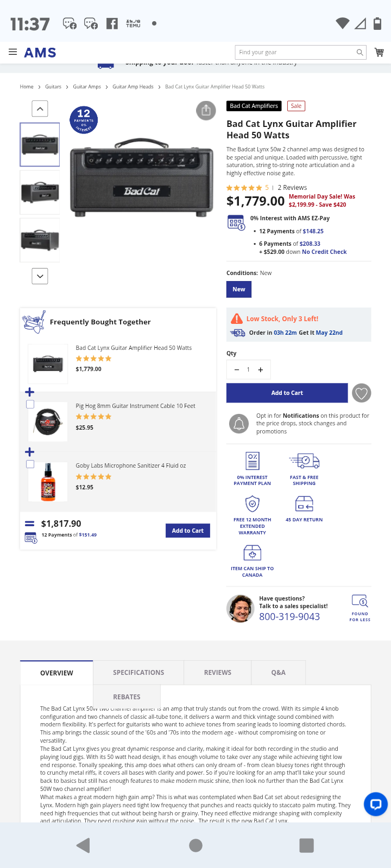Increase quantity with the plus button
The image size is (391, 868).
point(261,369)
